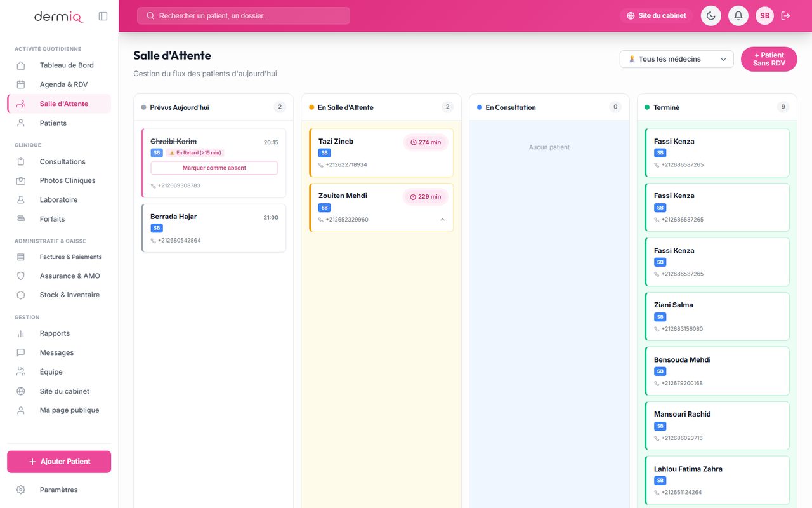Click the Forfaits stack icon
This screenshot has width=812, height=508.
(x=21, y=219)
